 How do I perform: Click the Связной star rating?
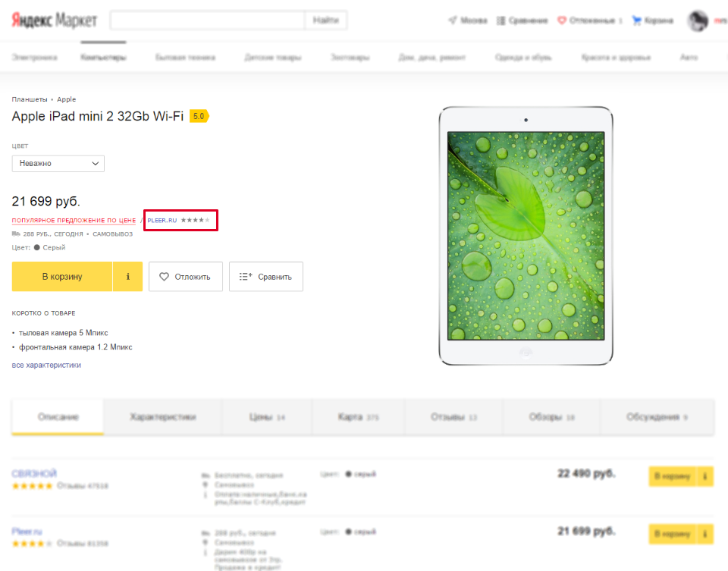coord(32,486)
